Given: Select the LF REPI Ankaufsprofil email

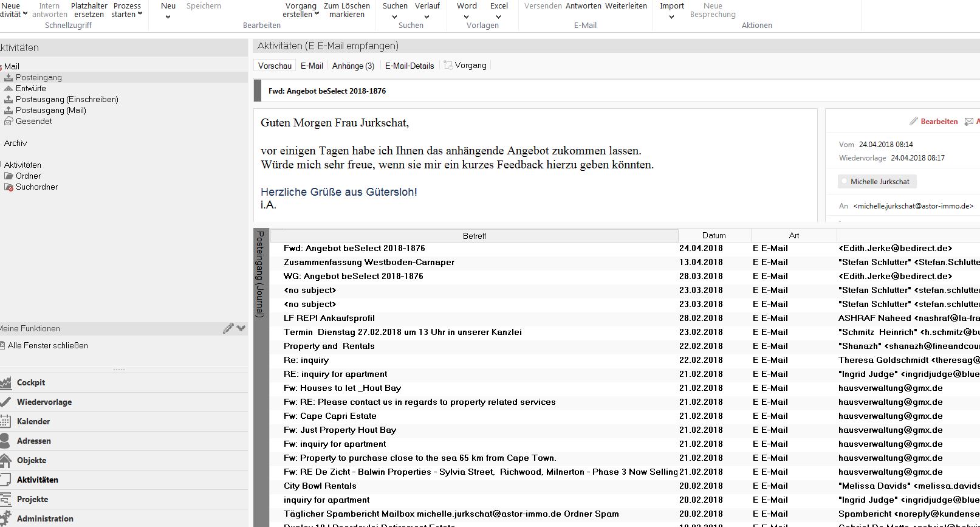Looking at the screenshot, I should 329,318.
